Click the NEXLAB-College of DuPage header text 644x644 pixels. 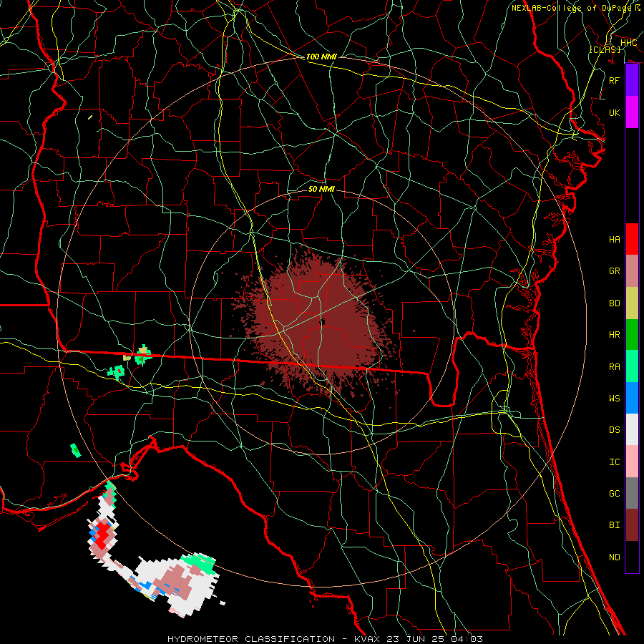point(571,8)
